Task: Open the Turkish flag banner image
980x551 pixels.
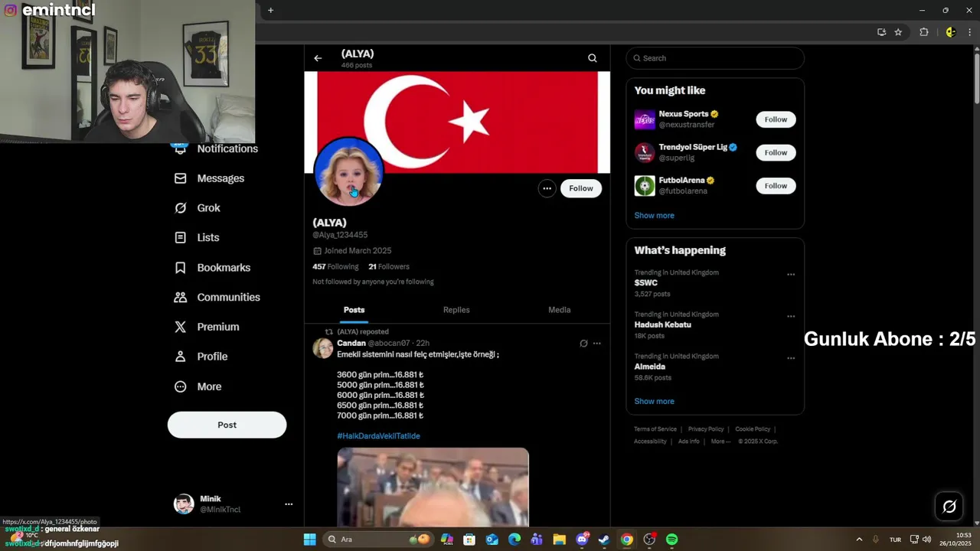Action: pyautogui.click(x=457, y=122)
